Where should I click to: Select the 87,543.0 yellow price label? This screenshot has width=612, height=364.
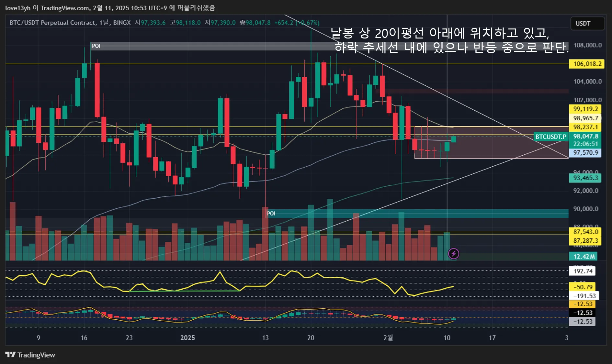click(585, 232)
